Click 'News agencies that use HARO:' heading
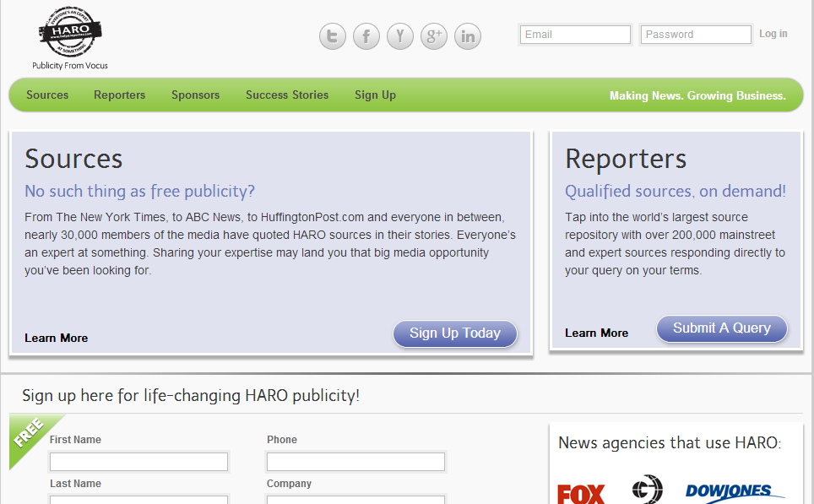This screenshot has width=814, height=504. pos(670,442)
